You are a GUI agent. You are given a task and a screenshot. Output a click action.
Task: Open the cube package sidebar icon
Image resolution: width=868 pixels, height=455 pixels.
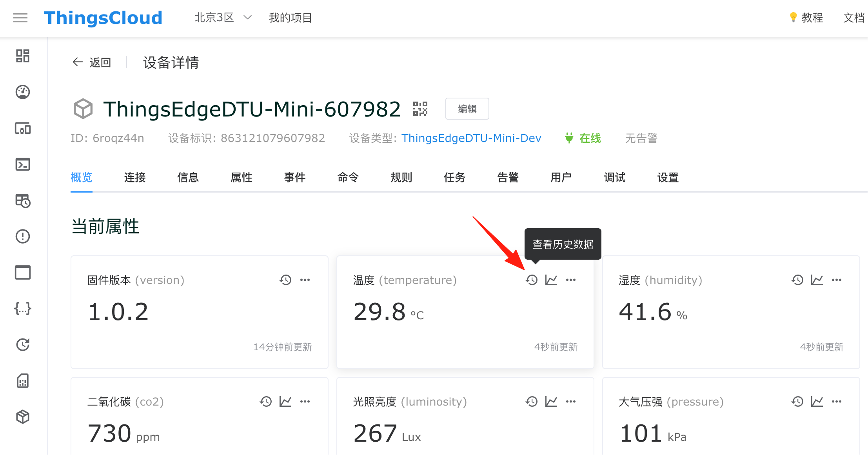(x=23, y=417)
